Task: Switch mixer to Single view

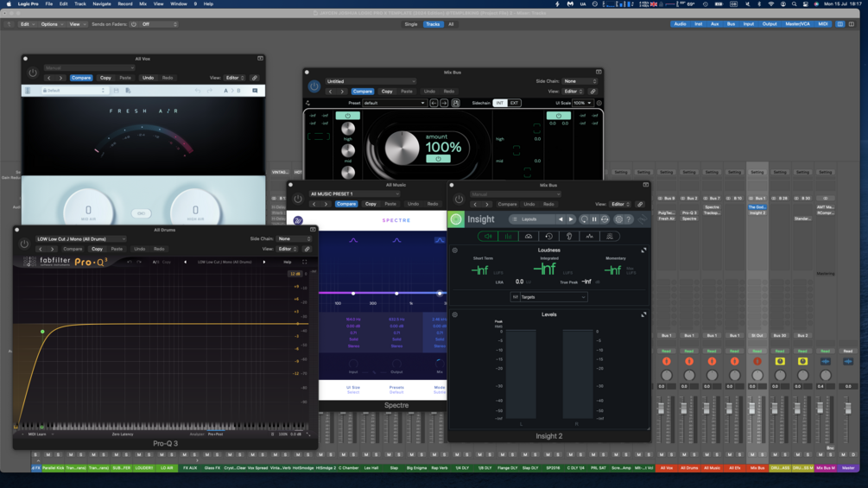Action: (411, 24)
